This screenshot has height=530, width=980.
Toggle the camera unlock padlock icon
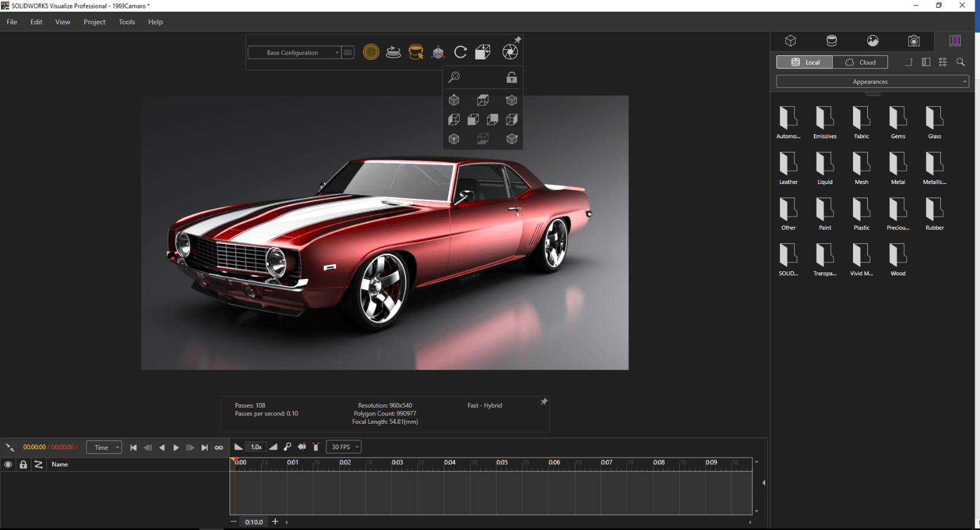(511, 77)
